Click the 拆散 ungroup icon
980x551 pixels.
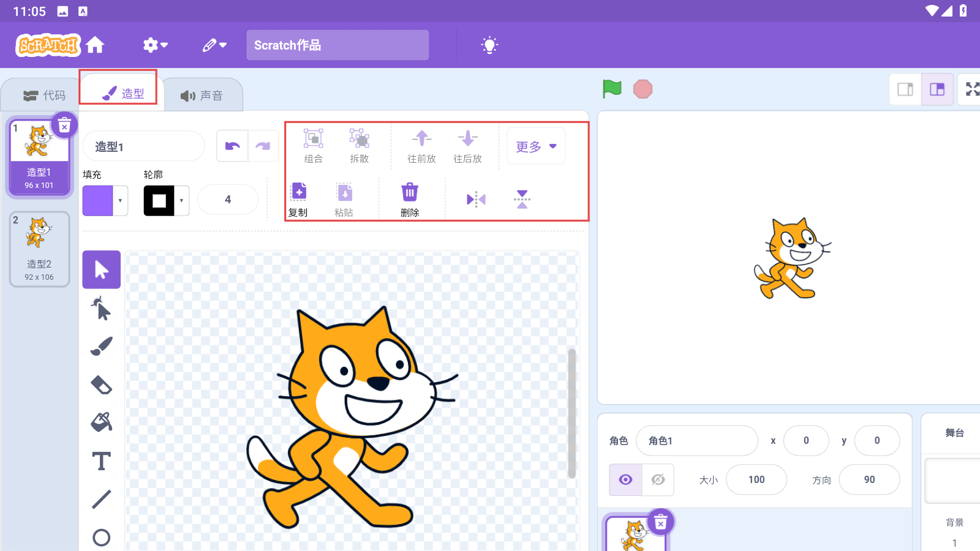click(360, 146)
